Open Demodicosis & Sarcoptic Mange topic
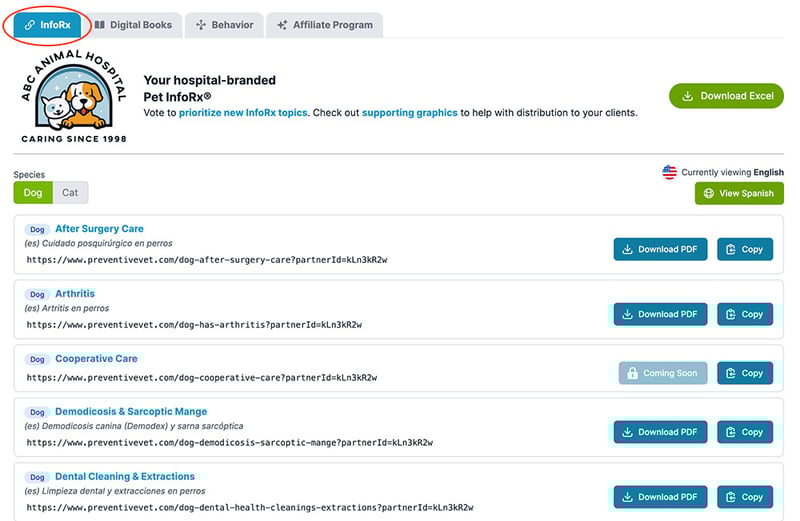Screen dimensions: 800x521 coord(131,412)
